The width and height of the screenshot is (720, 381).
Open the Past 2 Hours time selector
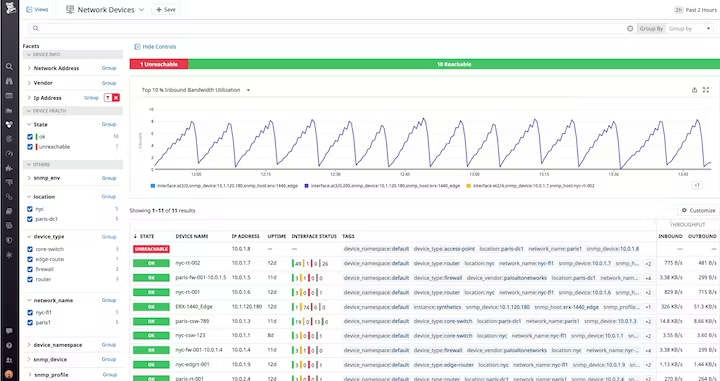[x=695, y=10]
